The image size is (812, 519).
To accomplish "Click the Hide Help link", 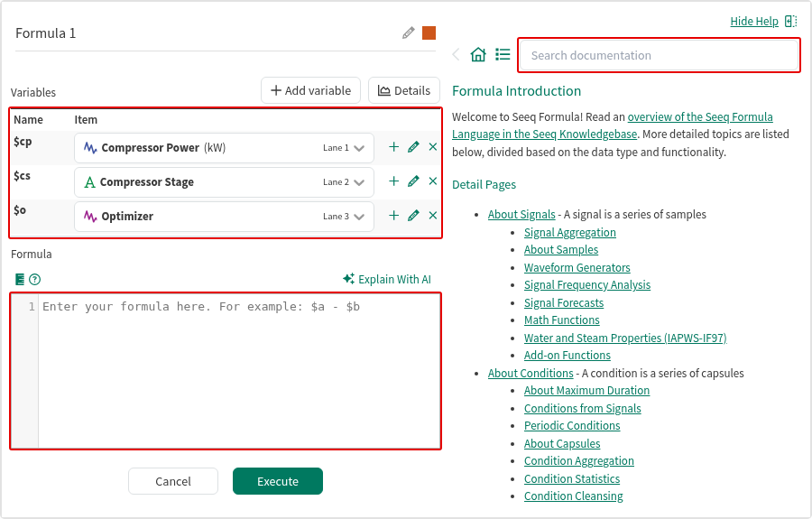I will [754, 22].
